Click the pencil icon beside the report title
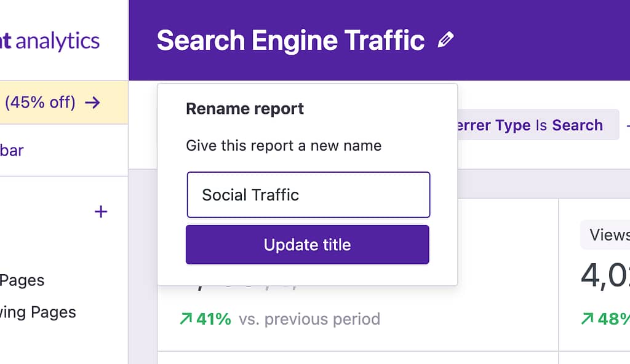Viewport: 630px width, 364px height. (x=445, y=41)
